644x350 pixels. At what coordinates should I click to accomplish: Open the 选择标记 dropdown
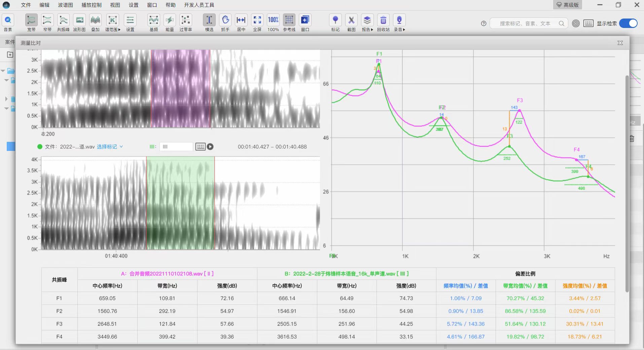click(110, 147)
